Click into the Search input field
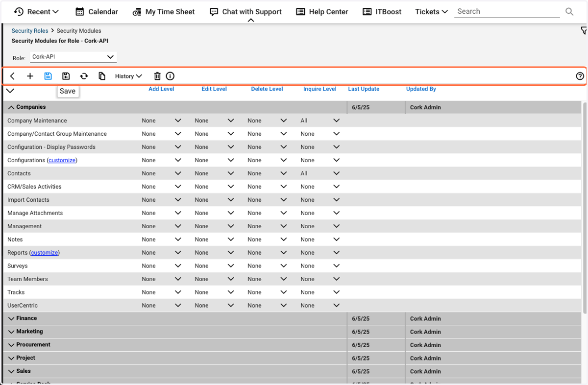The width and height of the screenshot is (588, 385). [x=507, y=11]
